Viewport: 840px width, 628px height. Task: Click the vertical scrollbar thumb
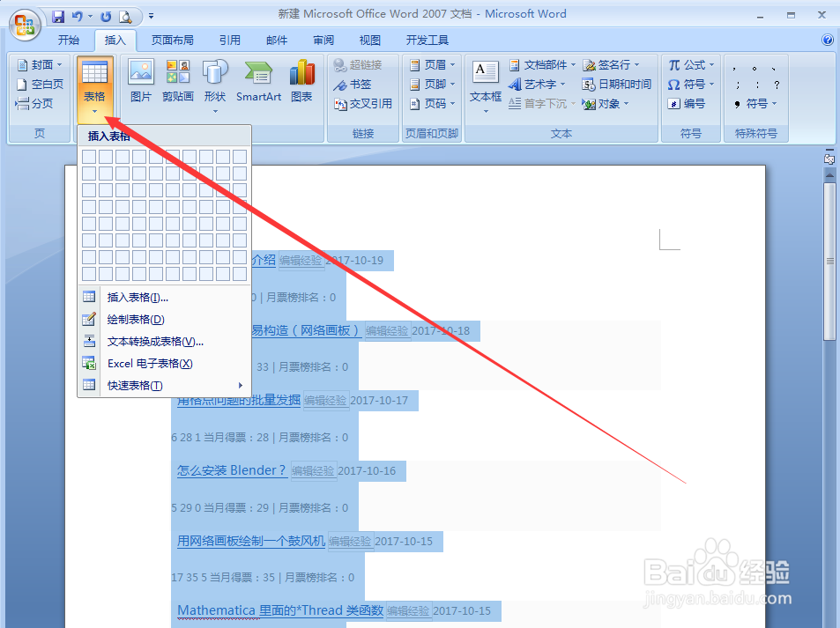829,262
